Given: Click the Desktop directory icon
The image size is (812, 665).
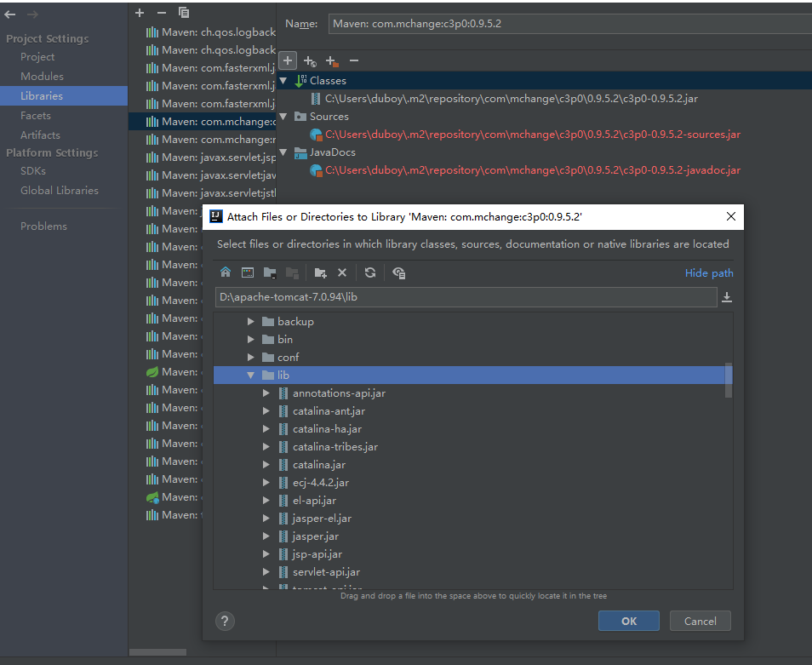Looking at the screenshot, I should tap(248, 272).
